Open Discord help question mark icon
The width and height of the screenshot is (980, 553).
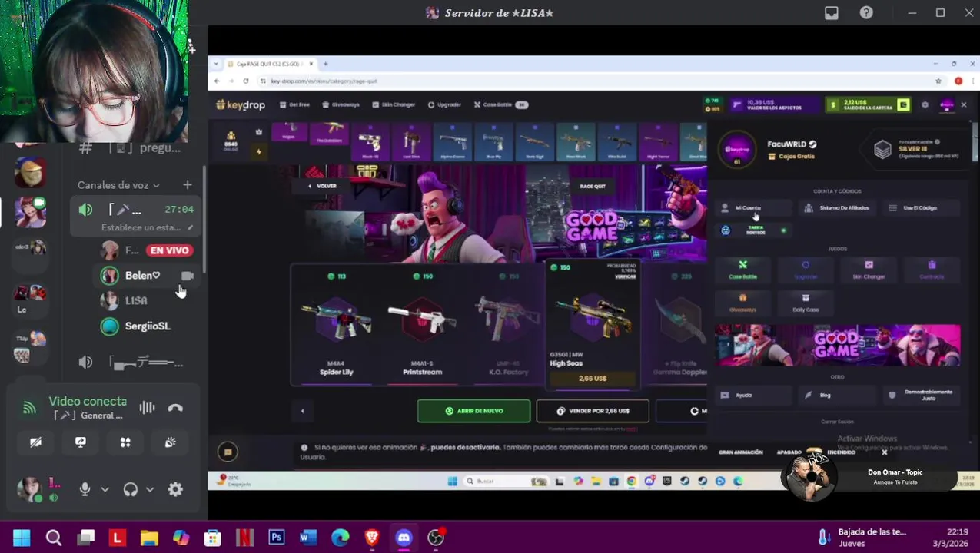866,13
